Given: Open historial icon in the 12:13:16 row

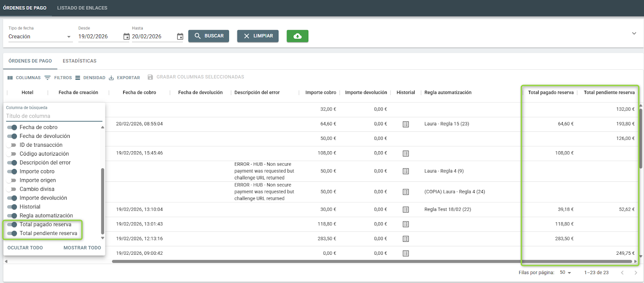Looking at the screenshot, I should pyautogui.click(x=406, y=239).
